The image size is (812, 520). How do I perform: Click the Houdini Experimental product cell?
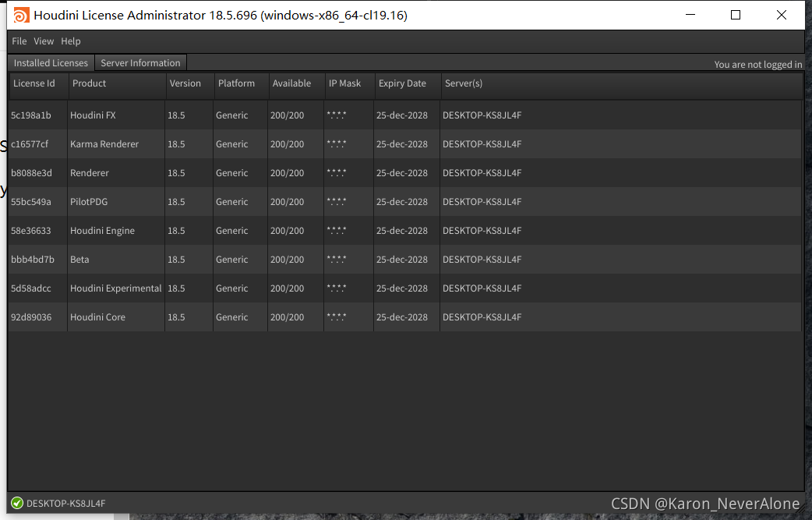click(x=116, y=288)
